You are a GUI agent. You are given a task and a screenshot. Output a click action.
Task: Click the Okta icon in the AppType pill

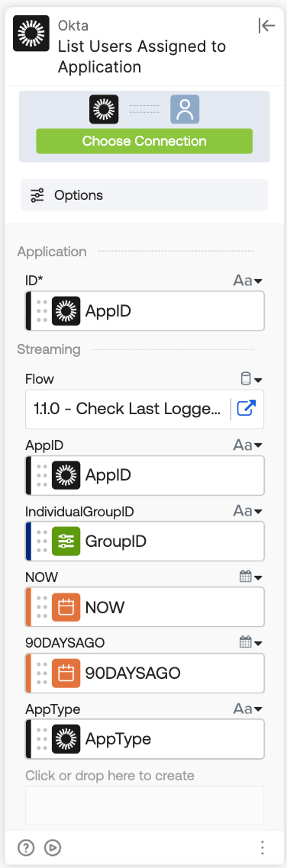pyautogui.click(x=66, y=739)
